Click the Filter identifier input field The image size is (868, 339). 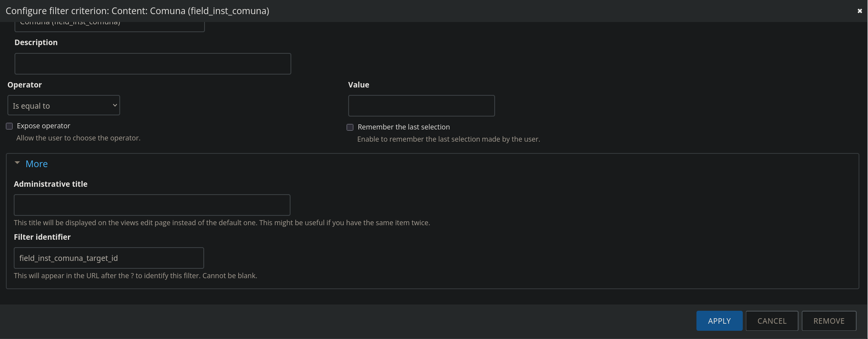click(109, 258)
